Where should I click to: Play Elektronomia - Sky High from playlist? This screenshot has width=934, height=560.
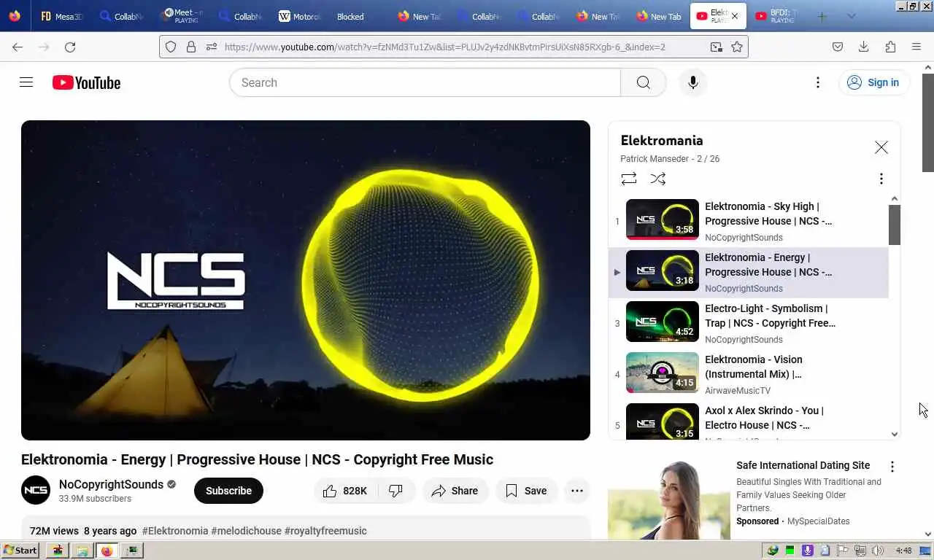[749, 221]
